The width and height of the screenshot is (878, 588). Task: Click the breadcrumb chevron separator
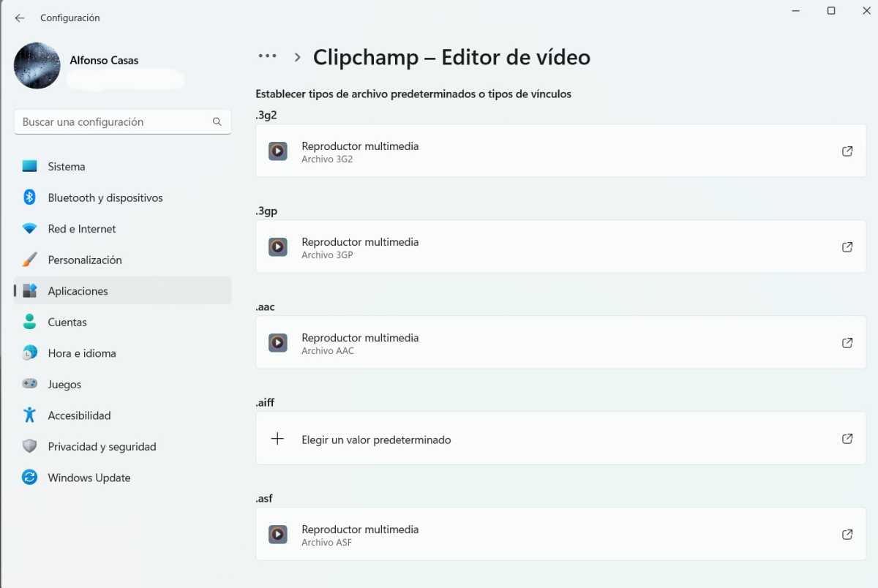(x=297, y=57)
